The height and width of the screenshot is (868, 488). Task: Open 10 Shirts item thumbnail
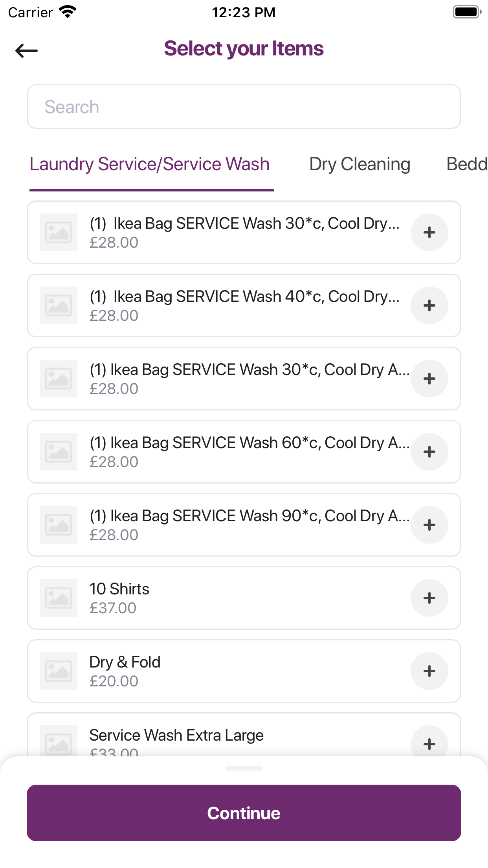click(x=59, y=598)
